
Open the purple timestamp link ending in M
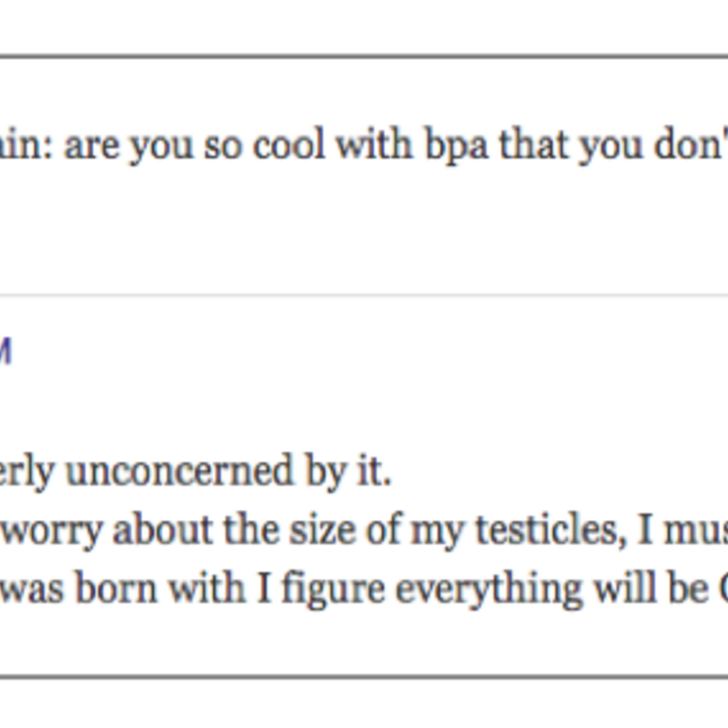pyautogui.click(x=5, y=352)
